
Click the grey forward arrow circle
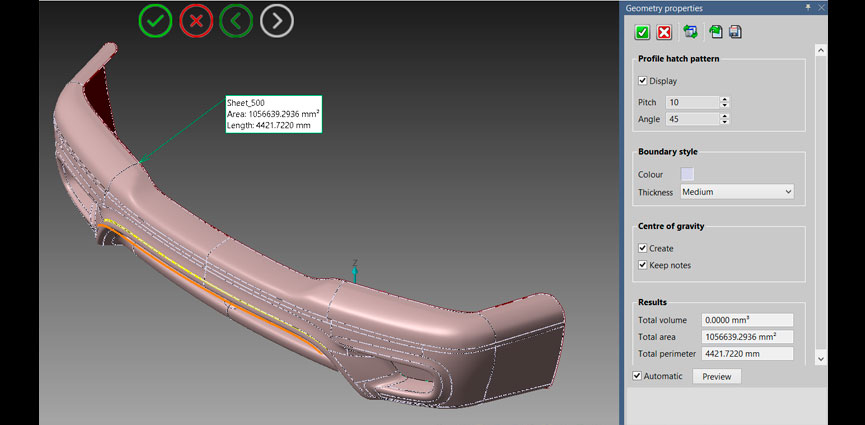pos(277,20)
